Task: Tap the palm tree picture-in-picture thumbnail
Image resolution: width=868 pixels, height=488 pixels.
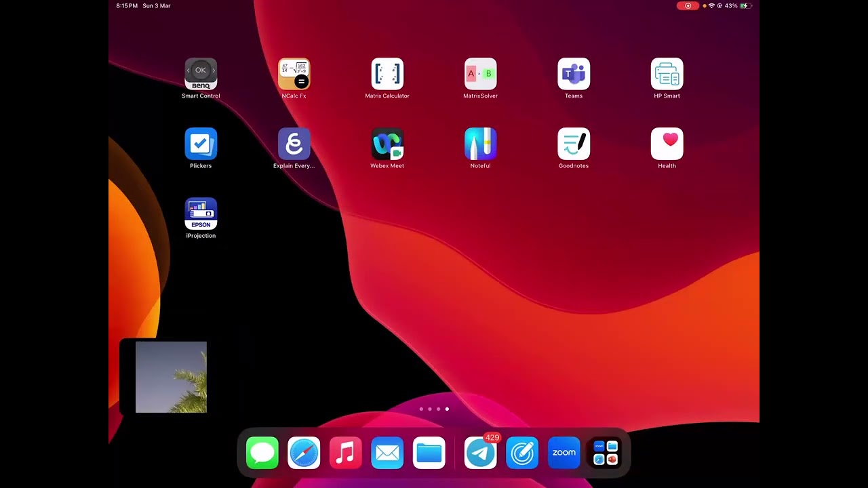Action: (171, 377)
